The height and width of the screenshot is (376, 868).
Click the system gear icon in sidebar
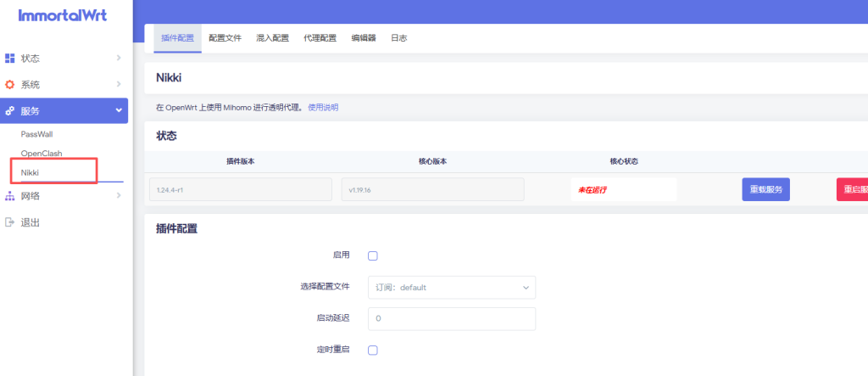9,85
